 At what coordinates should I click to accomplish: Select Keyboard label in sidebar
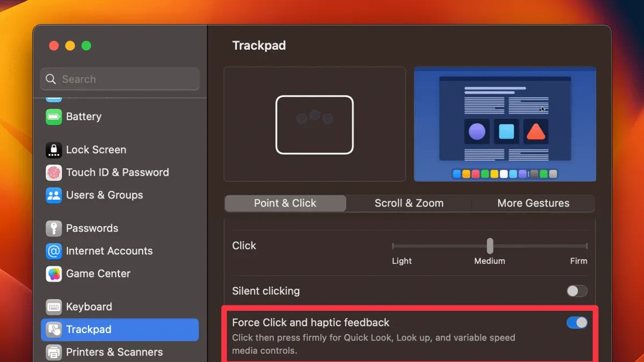point(89,307)
